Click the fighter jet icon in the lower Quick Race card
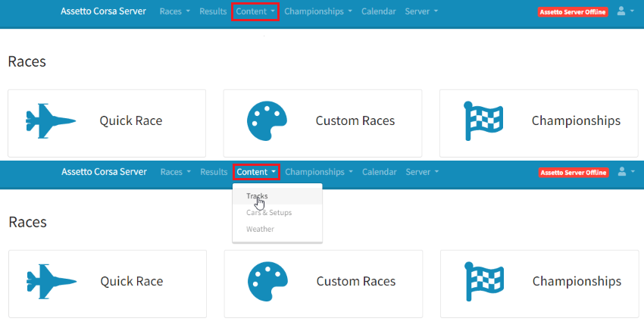The image size is (644, 331). [52, 281]
